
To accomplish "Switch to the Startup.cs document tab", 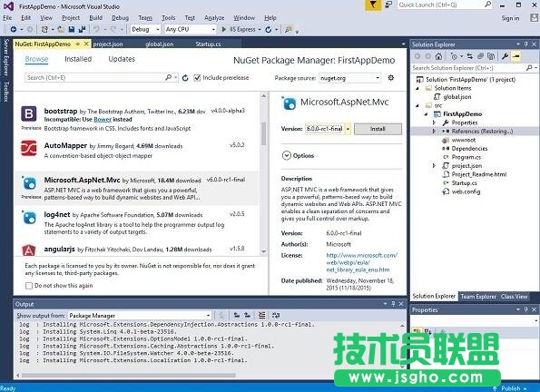I will [x=208, y=44].
